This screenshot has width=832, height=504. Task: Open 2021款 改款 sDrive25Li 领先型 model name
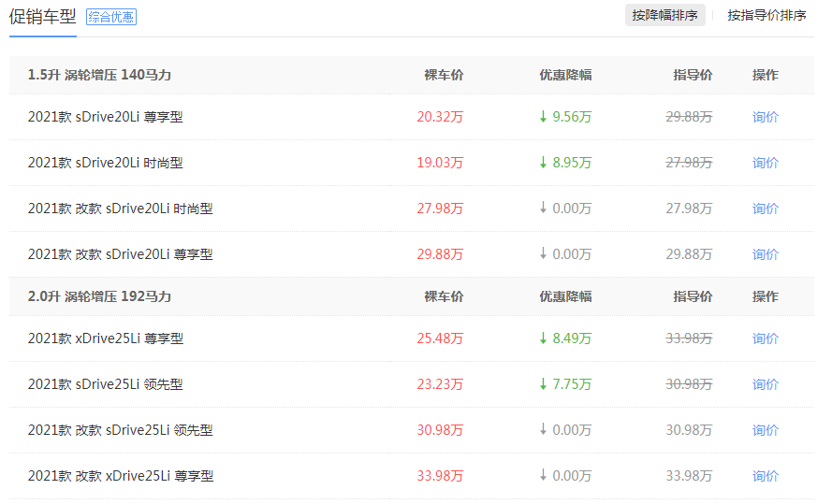click(121, 430)
